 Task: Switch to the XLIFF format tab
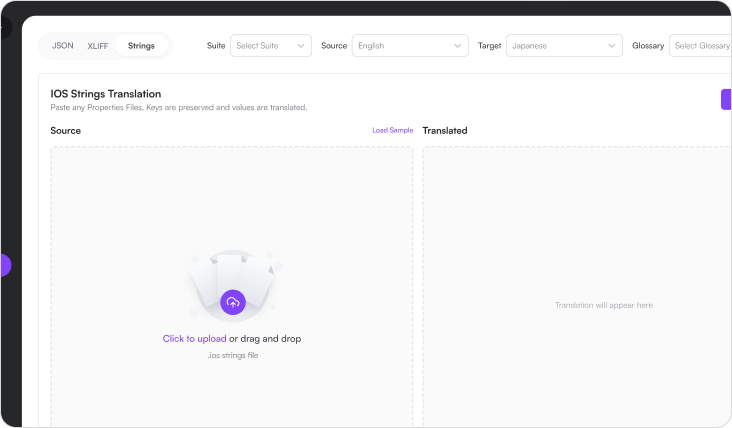point(98,46)
